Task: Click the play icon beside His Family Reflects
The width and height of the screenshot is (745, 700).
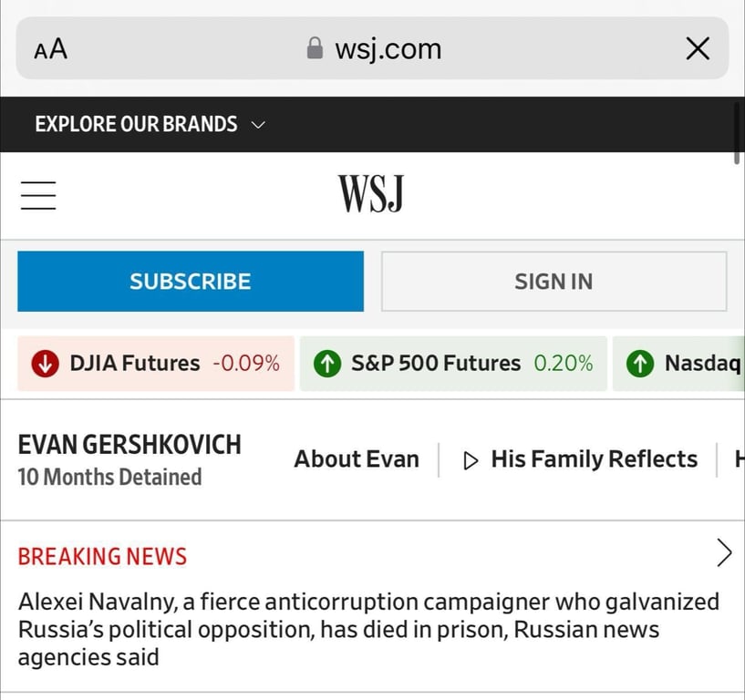Action: coord(471,460)
